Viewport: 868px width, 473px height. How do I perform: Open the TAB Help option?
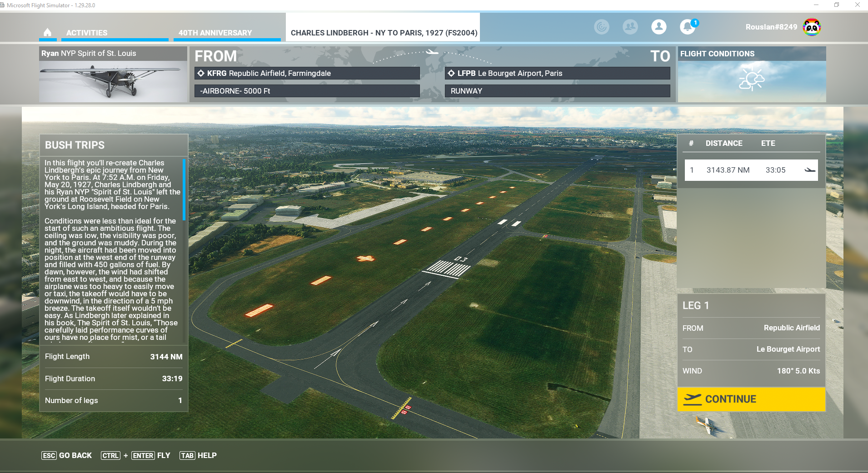coord(198,455)
